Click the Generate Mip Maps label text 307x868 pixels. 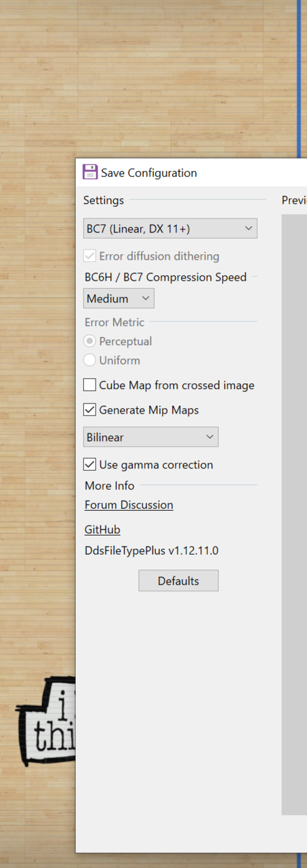[149, 410]
